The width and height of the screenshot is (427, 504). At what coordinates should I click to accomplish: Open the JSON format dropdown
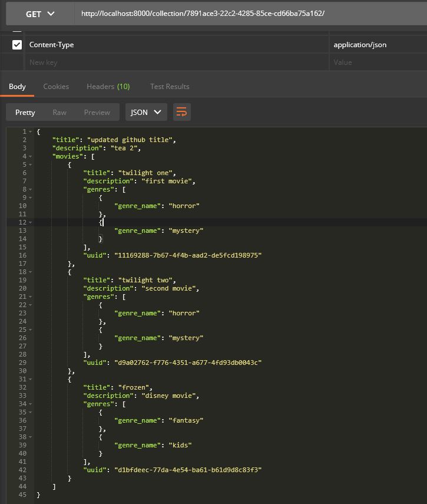pyautogui.click(x=146, y=112)
